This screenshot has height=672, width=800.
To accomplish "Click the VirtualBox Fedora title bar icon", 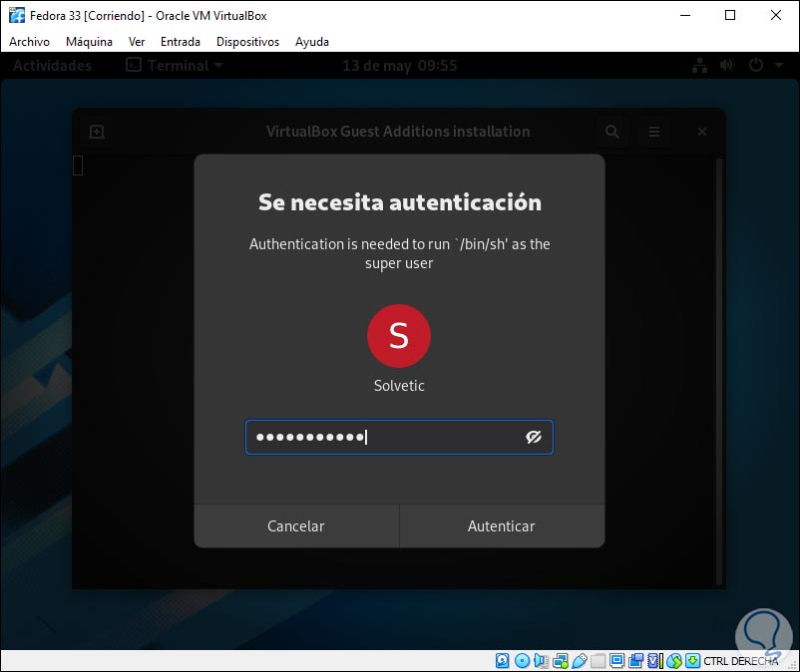I will click(x=17, y=15).
